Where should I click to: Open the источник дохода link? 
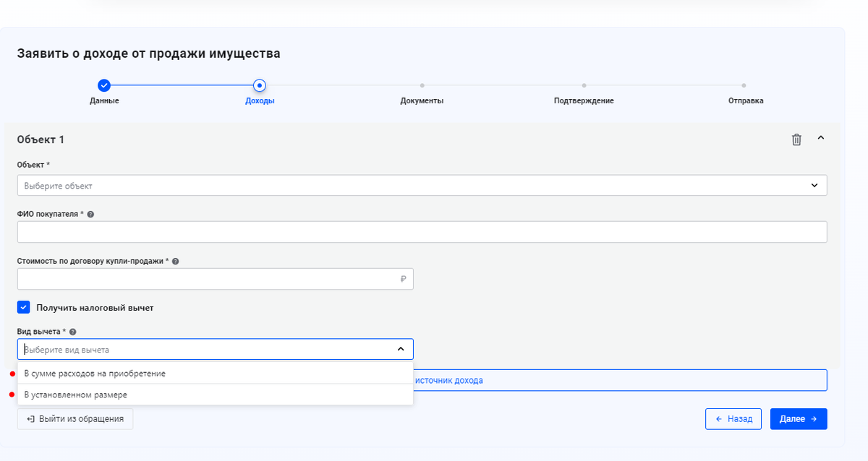451,379
